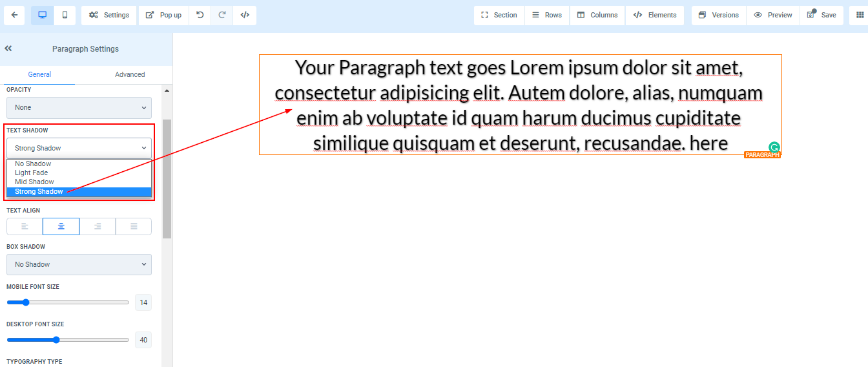The image size is (868, 367).
Task: Click the Preview button
Action: pos(773,15)
